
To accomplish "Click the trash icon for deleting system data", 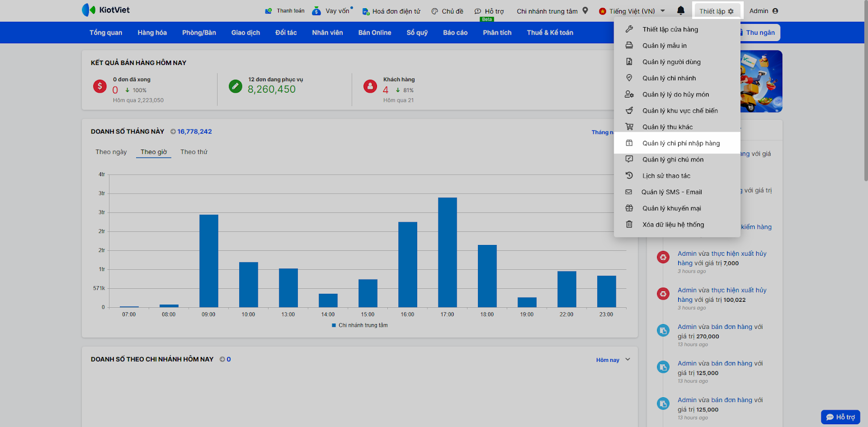I will point(629,224).
